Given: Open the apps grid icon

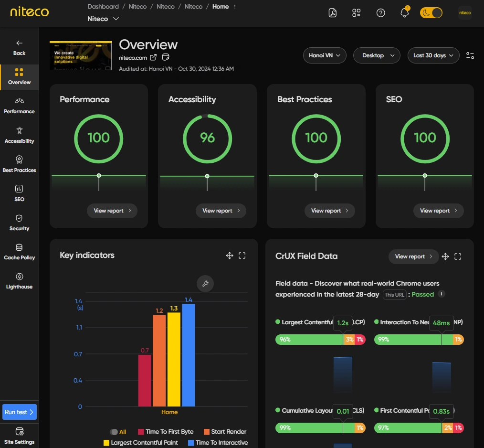Looking at the screenshot, I should (356, 13).
